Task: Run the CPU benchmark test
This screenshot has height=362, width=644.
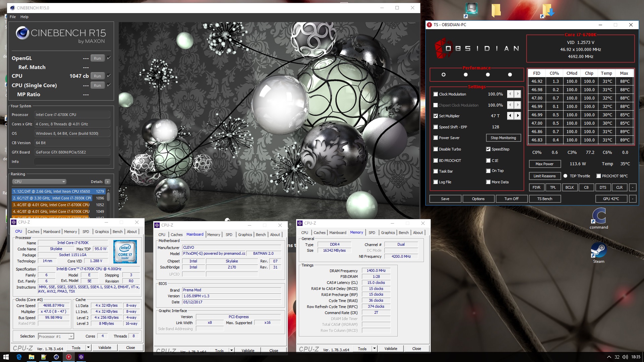Action: 97,76
